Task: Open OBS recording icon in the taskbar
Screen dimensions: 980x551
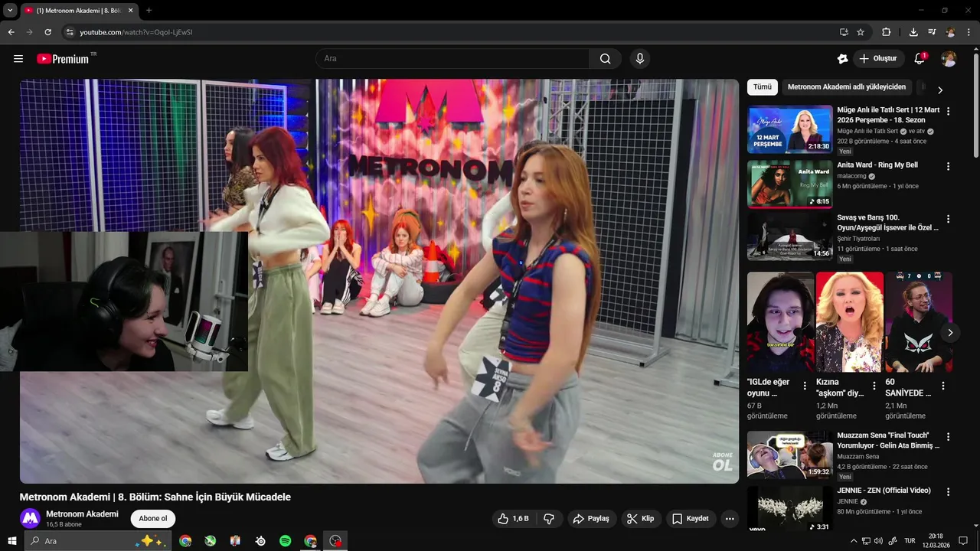Action: [x=335, y=541]
